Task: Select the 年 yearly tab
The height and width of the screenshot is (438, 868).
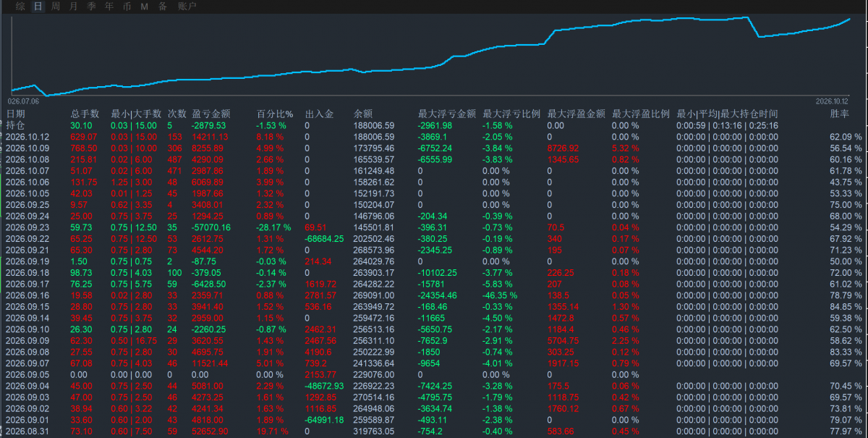Action: pos(109,7)
